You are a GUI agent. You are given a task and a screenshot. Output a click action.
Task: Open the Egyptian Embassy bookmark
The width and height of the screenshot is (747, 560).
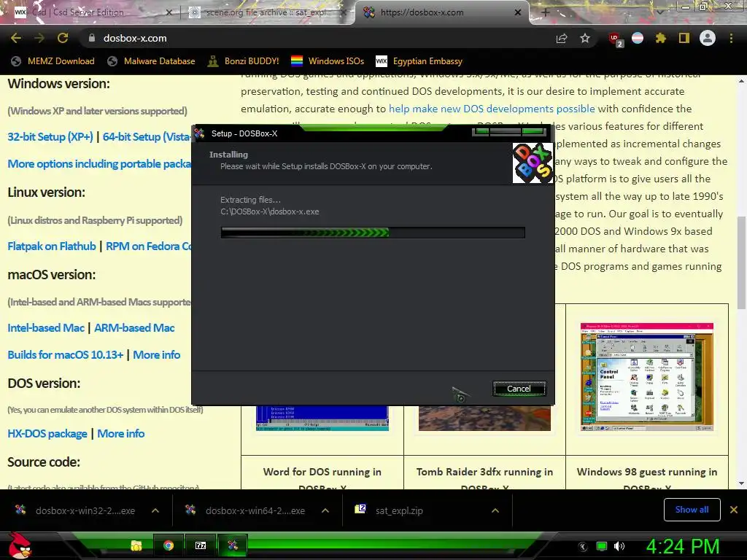point(419,61)
